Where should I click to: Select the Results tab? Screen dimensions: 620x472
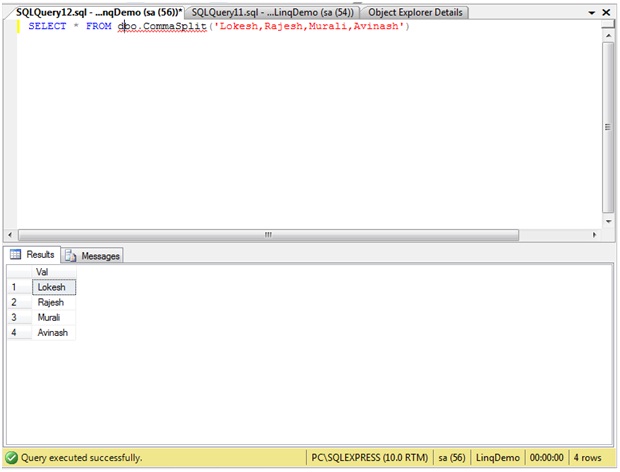coord(33,254)
